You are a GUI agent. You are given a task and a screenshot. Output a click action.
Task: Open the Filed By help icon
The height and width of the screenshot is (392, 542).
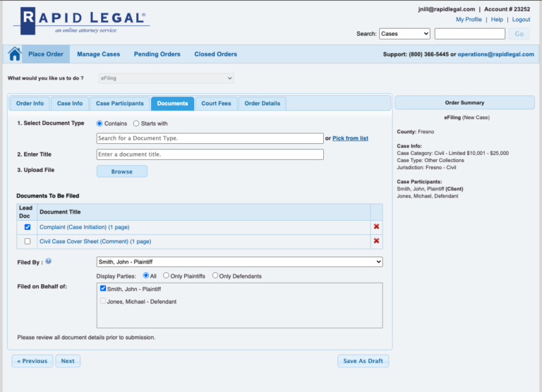49,261
